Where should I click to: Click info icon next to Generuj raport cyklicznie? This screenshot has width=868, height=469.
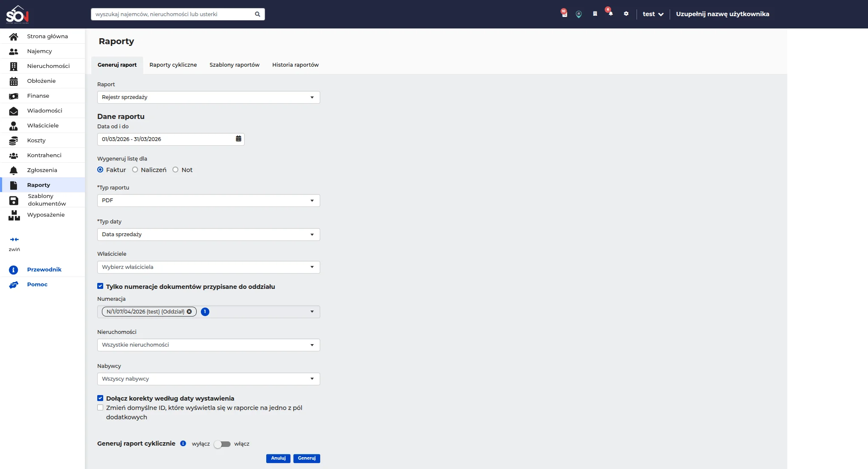coord(183,444)
